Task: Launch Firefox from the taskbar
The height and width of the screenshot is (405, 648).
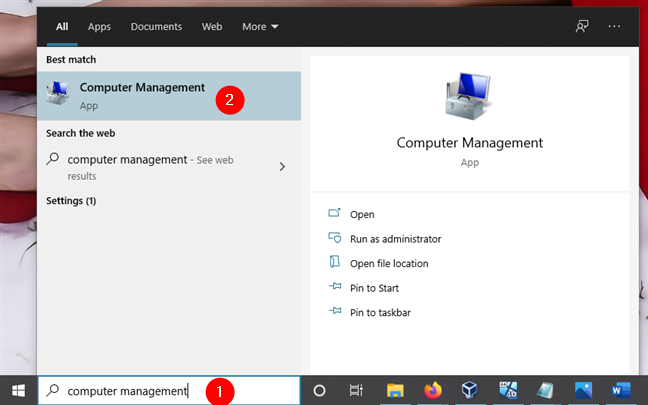Action: click(x=433, y=391)
